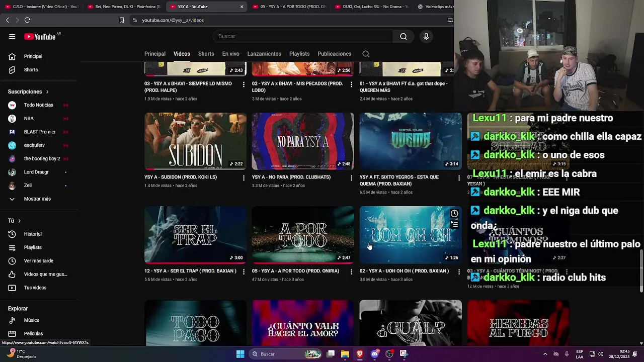The width and height of the screenshot is (644, 362).
Task: Open Brave browser from the taskbar
Action: pyautogui.click(x=360, y=354)
